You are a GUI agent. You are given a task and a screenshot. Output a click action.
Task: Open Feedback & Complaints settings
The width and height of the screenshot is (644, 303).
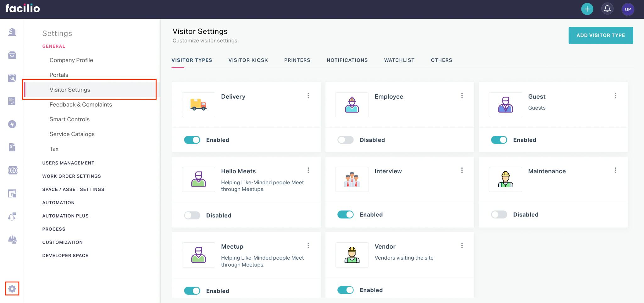[x=81, y=104]
